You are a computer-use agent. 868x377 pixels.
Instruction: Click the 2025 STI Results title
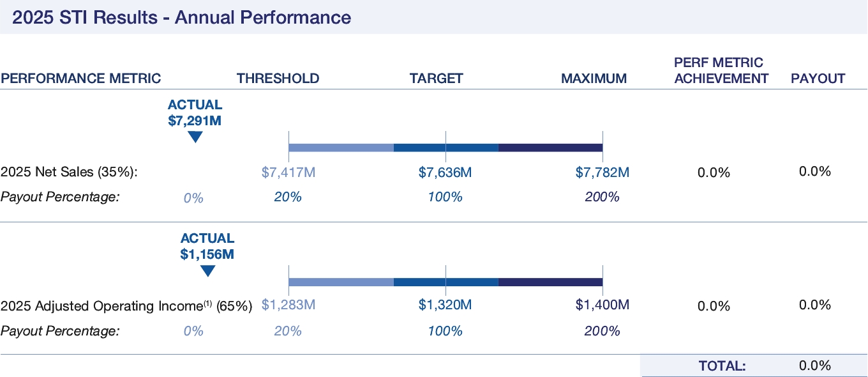[x=181, y=17]
